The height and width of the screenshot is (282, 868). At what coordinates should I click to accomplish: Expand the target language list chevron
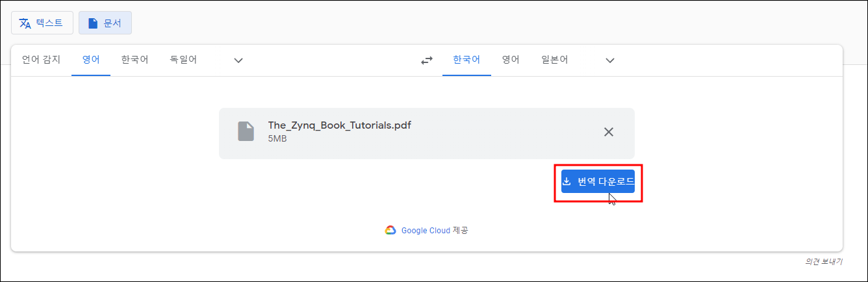pos(610,60)
